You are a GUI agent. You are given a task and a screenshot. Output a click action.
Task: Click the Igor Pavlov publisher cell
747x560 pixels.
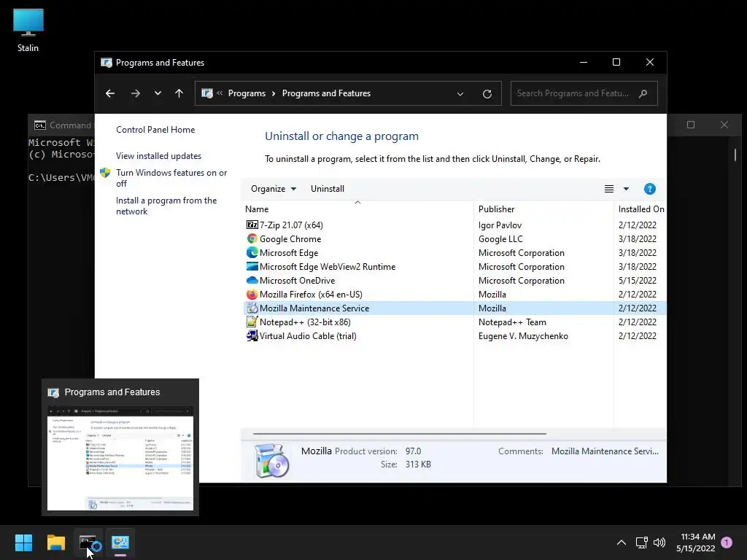tap(500, 225)
